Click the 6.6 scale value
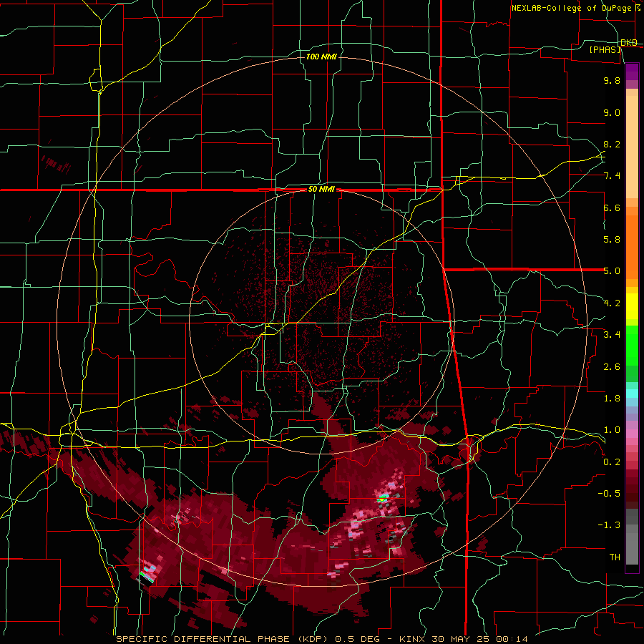The height and width of the screenshot is (644, 644). pyautogui.click(x=612, y=208)
